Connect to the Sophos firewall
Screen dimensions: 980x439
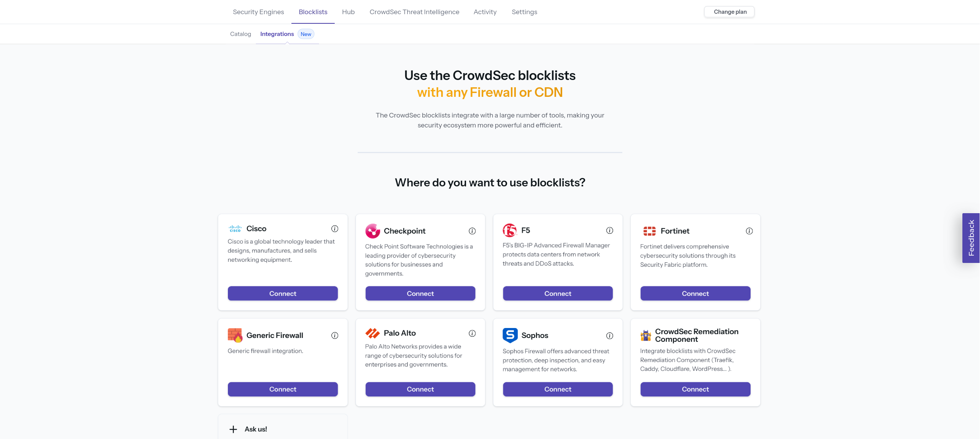[x=558, y=389]
